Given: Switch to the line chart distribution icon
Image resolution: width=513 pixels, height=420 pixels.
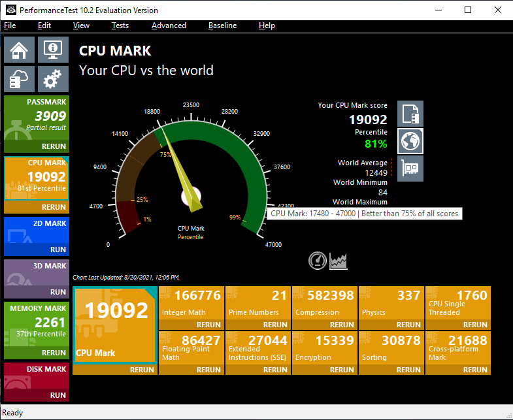Looking at the screenshot, I should tap(339, 261).
